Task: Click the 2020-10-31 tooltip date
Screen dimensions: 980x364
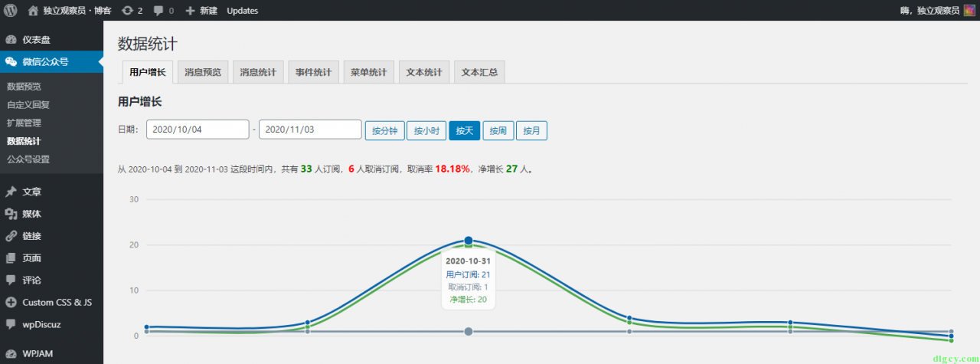Action: point(468,261)
